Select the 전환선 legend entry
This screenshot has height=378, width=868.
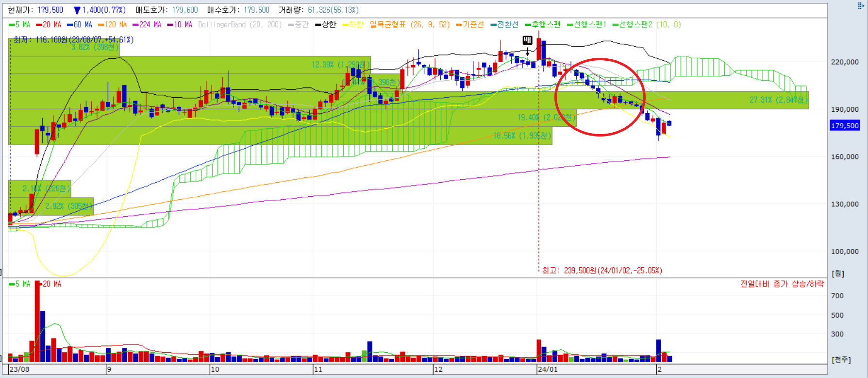point(504,24)
